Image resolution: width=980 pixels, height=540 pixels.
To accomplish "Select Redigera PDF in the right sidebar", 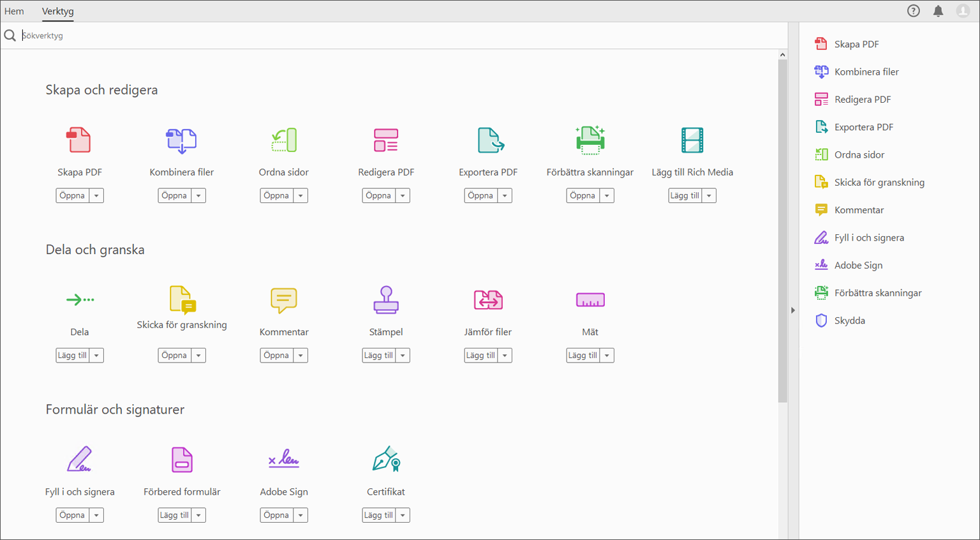I will pyautogui.click(x=852, y=100).
